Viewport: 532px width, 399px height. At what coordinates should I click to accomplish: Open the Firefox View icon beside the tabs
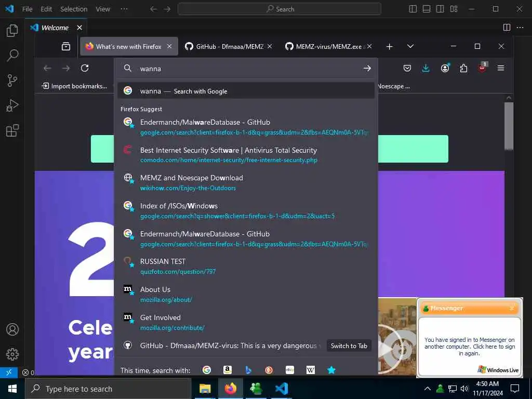[66, 46]
